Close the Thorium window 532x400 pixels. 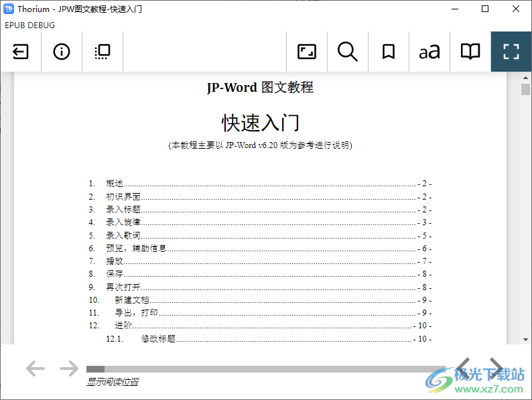point(516,9)
